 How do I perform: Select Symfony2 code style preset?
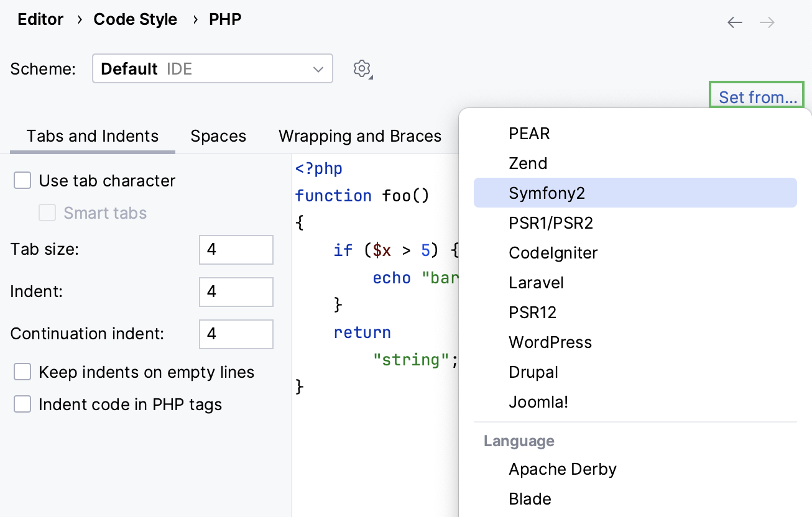[547, 193]
